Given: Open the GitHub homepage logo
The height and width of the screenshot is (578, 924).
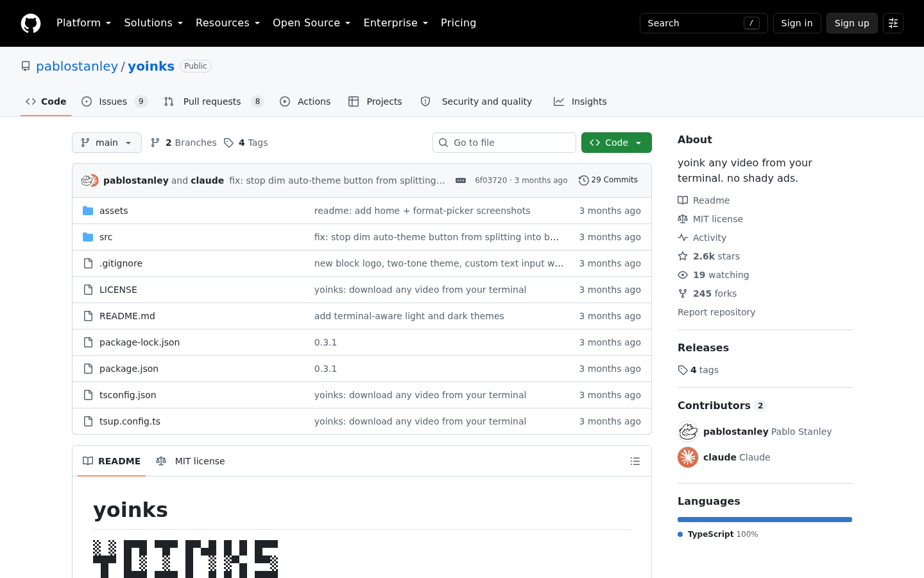Looking at the screenshot, I should tap(31, 23).
